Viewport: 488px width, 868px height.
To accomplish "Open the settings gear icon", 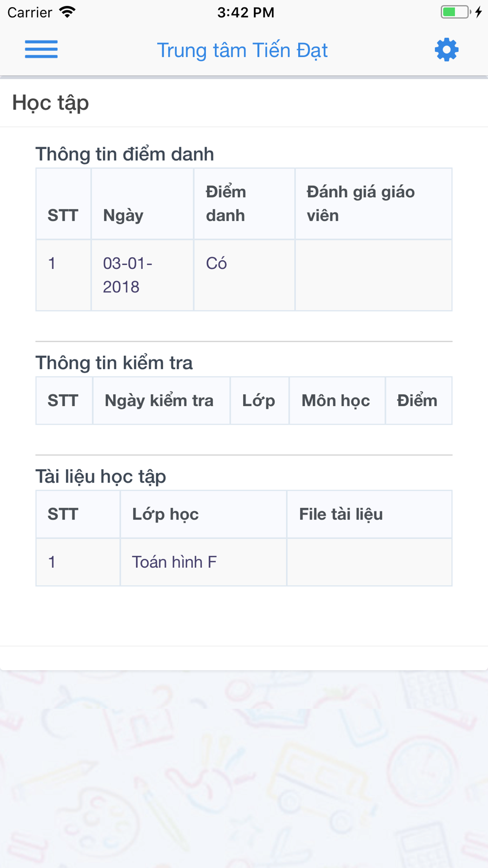I will pos(447,49).
